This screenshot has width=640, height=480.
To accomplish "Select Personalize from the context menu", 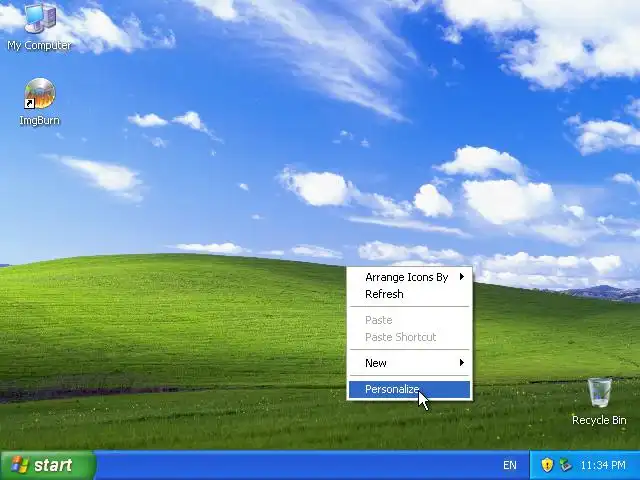I will (410, 389).
